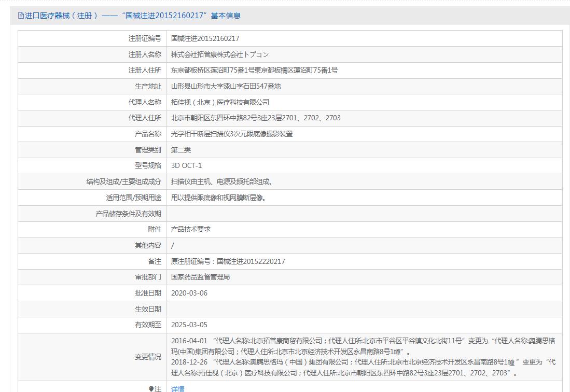The image size is (570, 392).
Task: Click the composition text 扫描仪由主机、电源及颌托部组成
Action: [x=222, y=181]
